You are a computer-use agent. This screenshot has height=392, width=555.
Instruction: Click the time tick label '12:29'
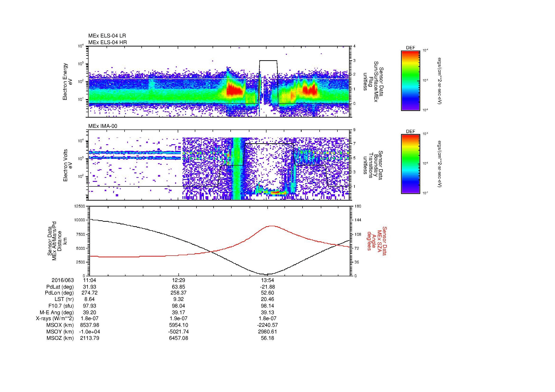pyautogui.click(x=178, y=280)
